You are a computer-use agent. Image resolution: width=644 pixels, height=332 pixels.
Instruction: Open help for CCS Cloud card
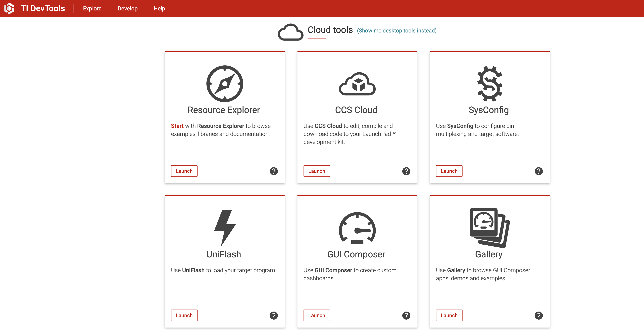(x=406, y=171)
